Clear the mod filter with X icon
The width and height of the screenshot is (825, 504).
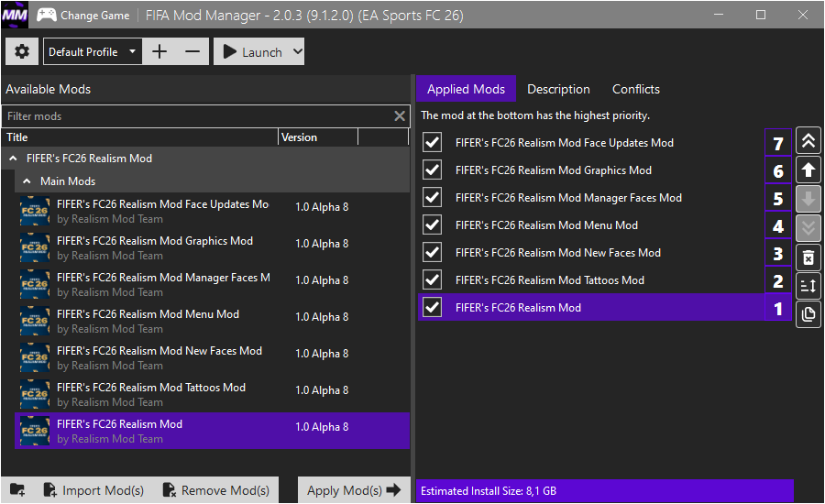400,116
